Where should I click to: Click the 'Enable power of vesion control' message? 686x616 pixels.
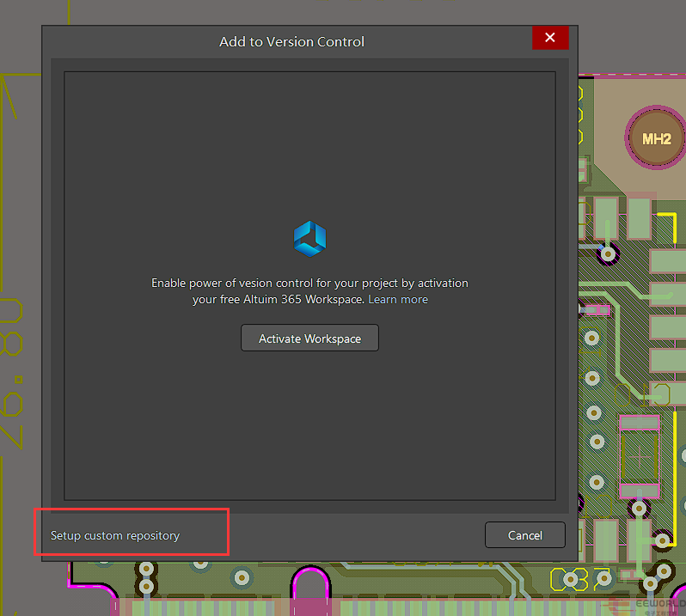(309, 291)
